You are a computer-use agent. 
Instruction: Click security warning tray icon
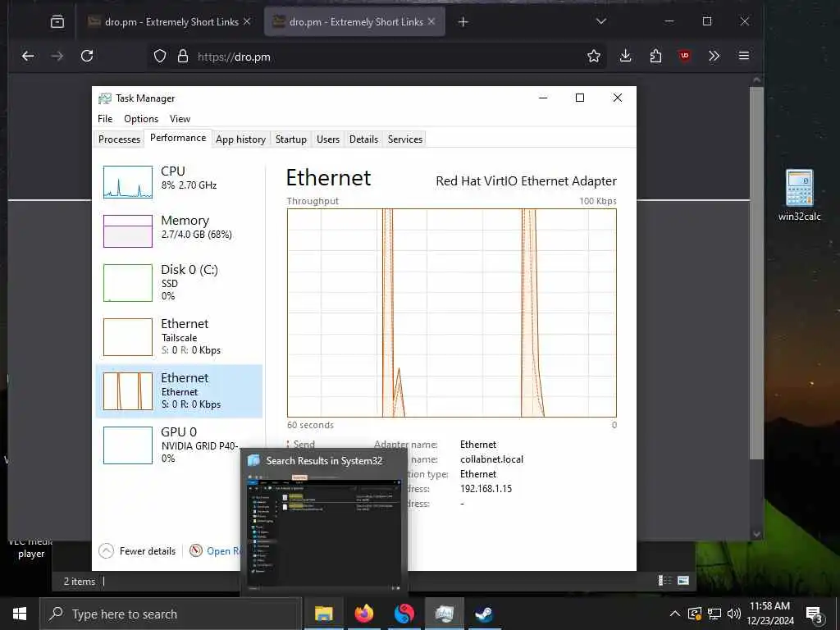click(x=695, y=614)
